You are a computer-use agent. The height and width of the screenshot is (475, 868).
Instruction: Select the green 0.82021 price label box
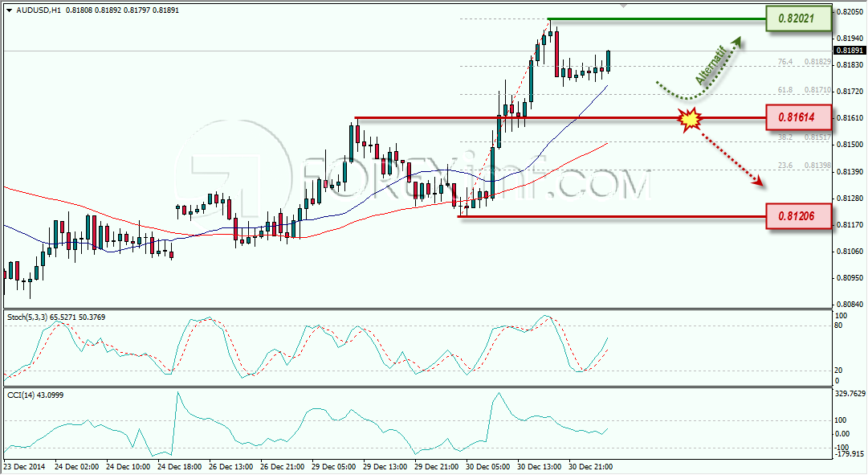pos(799,18)
